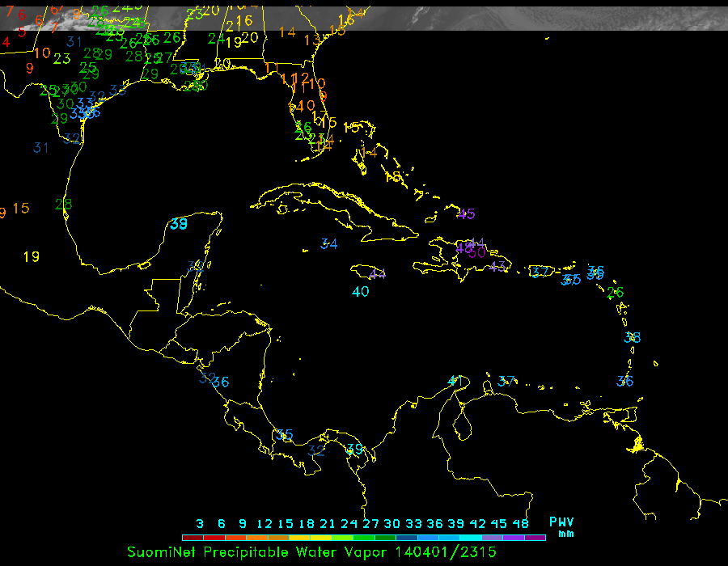Click the 39 reading over the Gulf of Mexico

(x=179, y=224)
